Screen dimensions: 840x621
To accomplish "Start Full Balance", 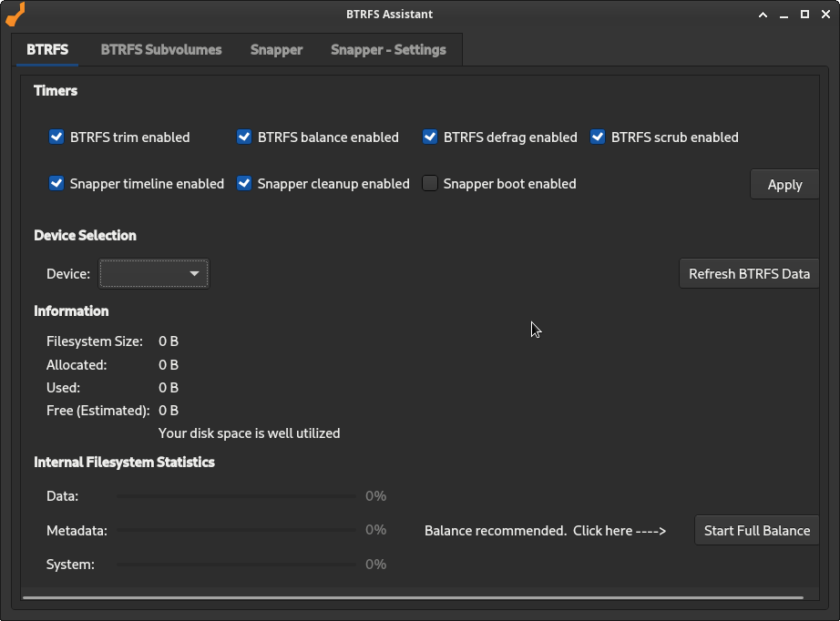I will point(756,531).
